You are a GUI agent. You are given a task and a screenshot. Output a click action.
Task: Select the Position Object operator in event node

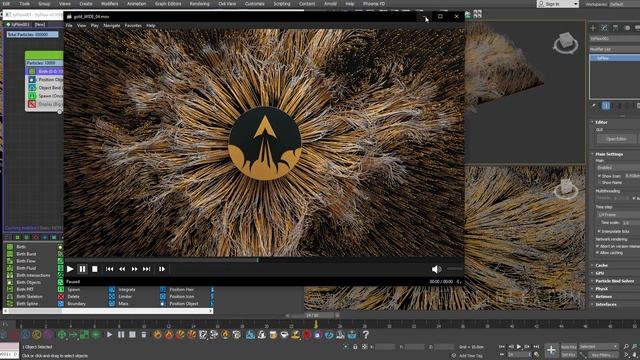[x=44, y=80]
